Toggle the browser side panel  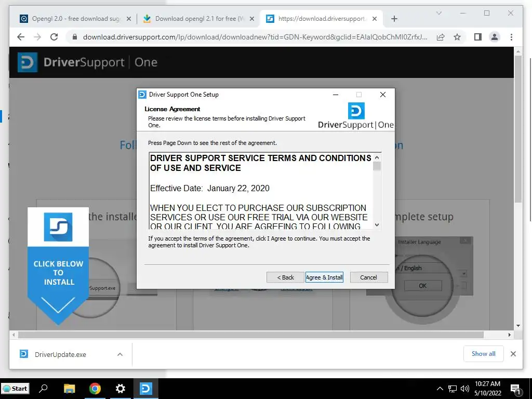[x=478, y=37]
